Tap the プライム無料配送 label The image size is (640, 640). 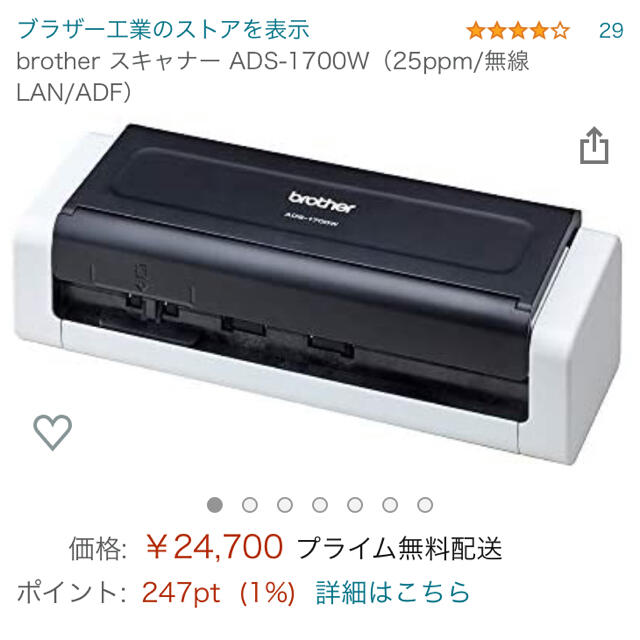pos(400,548)
